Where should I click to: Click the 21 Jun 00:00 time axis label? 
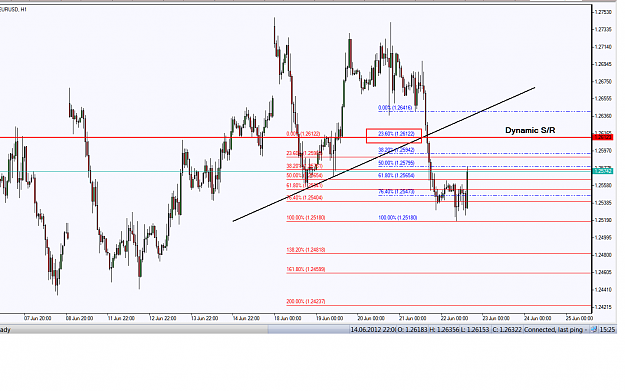pos(413,318)
